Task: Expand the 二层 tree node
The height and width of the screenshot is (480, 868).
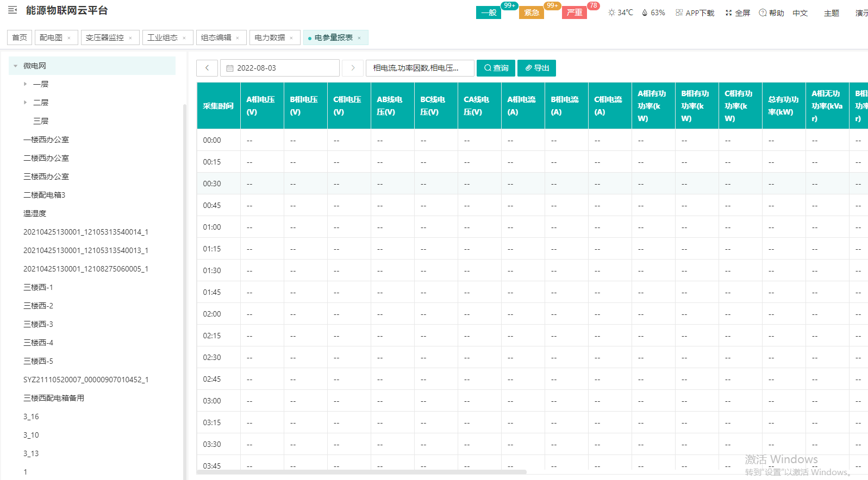Action: point(25,102)
